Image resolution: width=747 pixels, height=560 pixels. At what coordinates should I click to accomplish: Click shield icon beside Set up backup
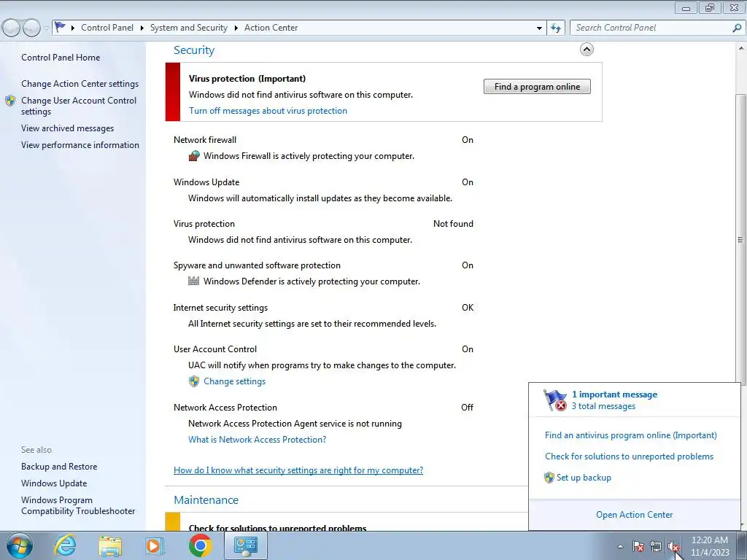click(549, 478)
